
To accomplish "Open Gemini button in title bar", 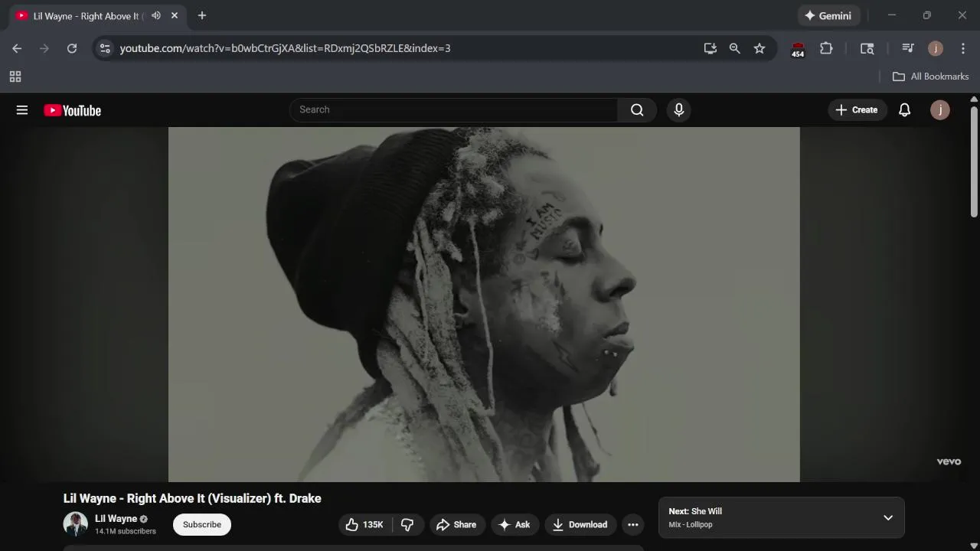I will click(x=829, y=15).
